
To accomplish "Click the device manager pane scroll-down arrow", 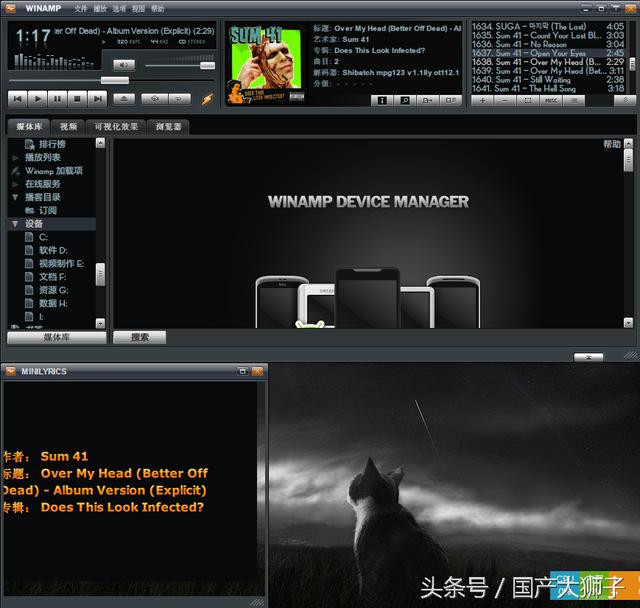I will tap(629, 323).
